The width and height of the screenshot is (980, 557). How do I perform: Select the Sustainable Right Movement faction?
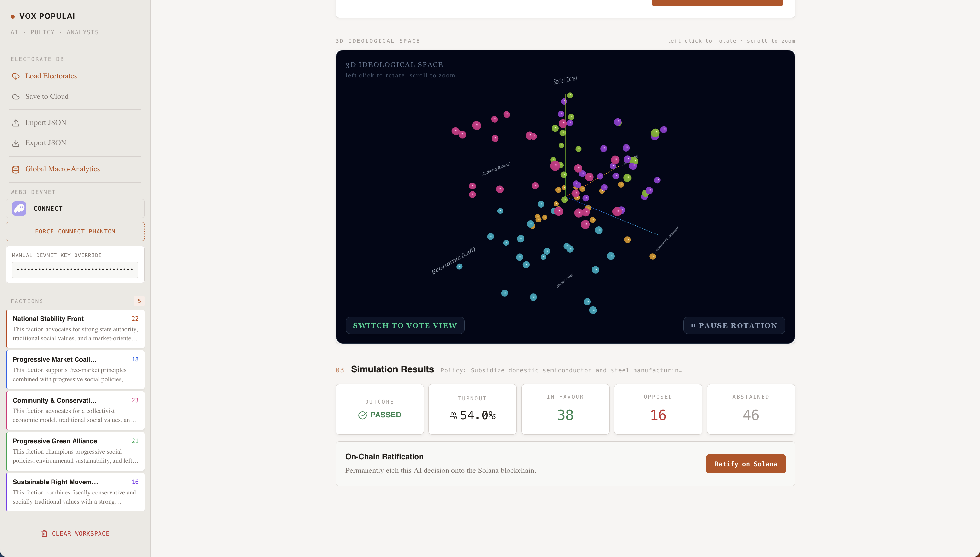tap(76, 492)
